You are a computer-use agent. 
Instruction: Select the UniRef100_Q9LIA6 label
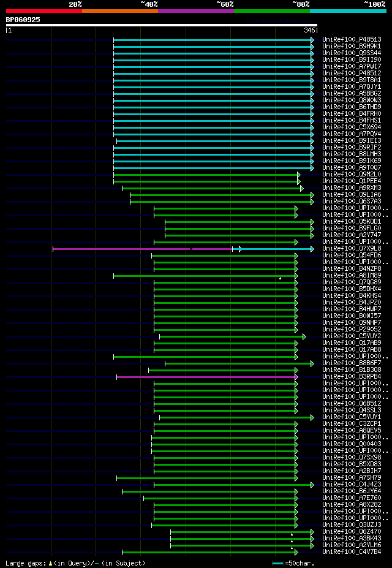pyautogui.click(x=352, y=194)
